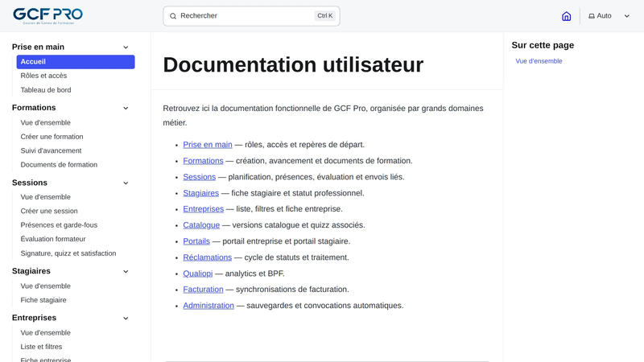This screenshot has width=644, height=362.
Task: Open Rôles et accès page
Action: click(x=43, y=76)
